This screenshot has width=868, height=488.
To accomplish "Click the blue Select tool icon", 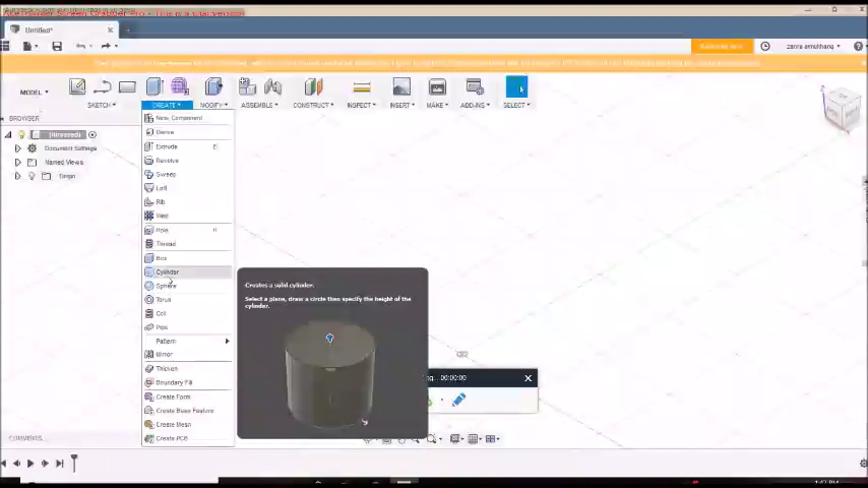I will click(516, 87).
